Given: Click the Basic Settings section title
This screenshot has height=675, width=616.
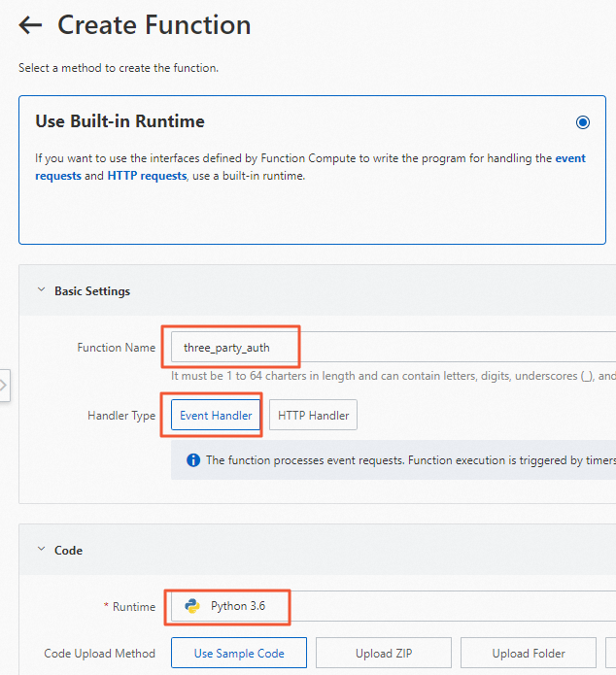Looking at the screenshot, I should [x=92, y=290].
